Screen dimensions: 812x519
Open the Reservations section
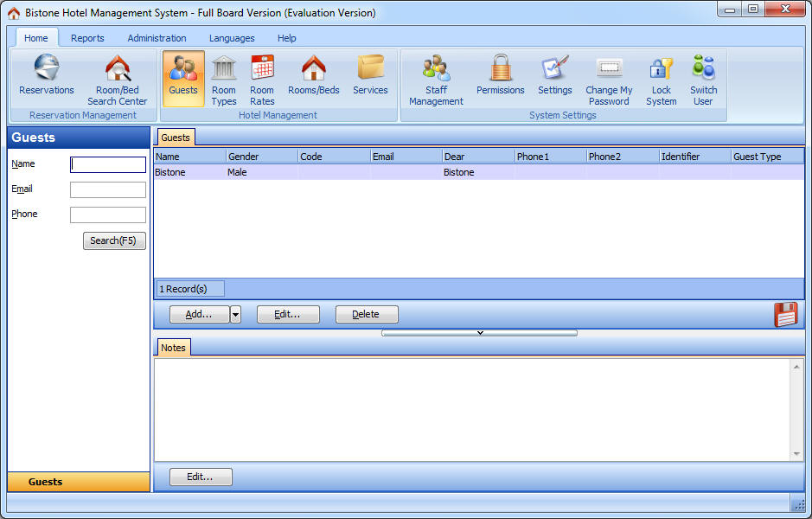[47, 76]
